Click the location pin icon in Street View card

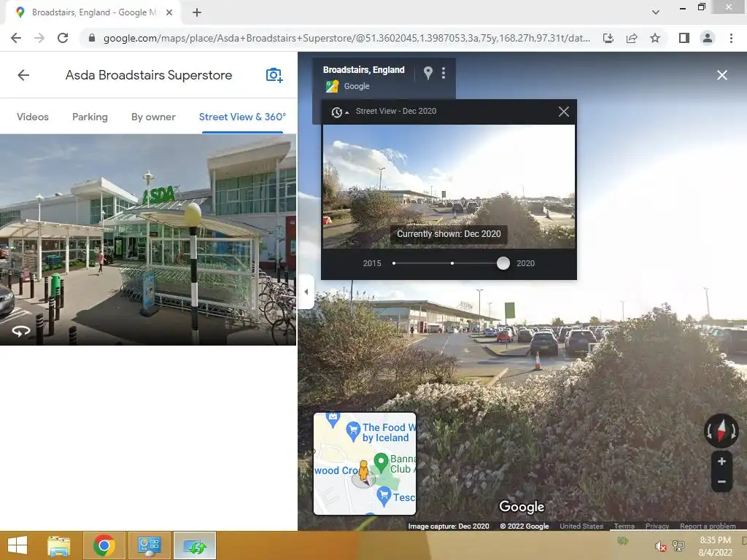pyautogui.click(x=427, y=73)
